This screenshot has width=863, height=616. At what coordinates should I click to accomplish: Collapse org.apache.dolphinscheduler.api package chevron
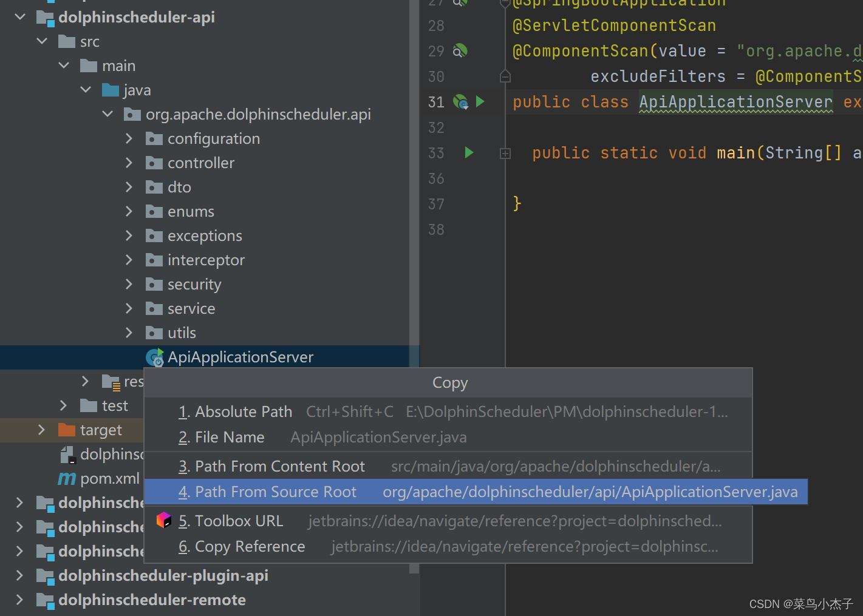coord(107,114)
